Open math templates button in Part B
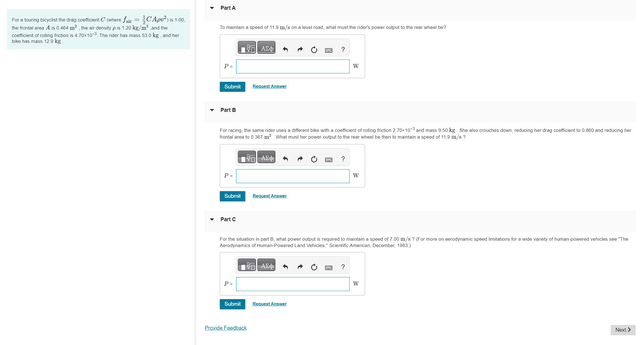 click(247, 157)
